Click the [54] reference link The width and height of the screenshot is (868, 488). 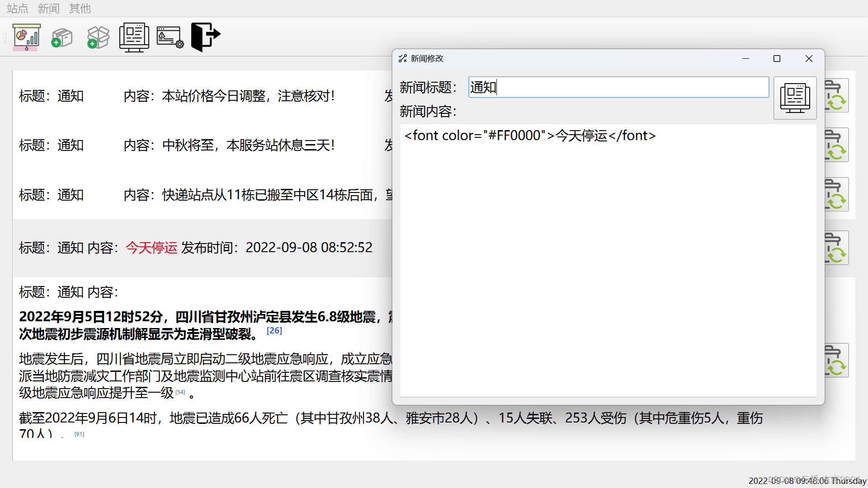pyautogui.click(x=180, y=392)
